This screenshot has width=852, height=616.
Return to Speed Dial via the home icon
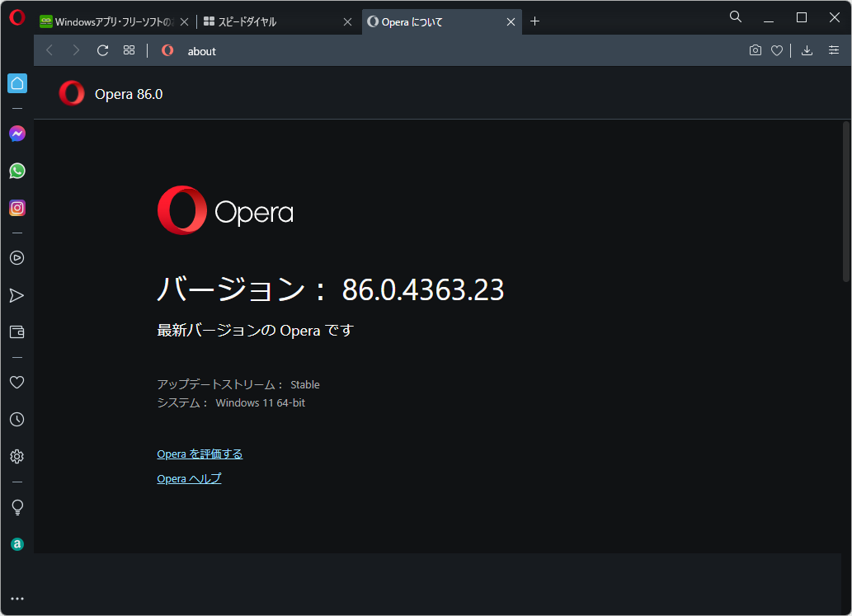pos(17,83)
